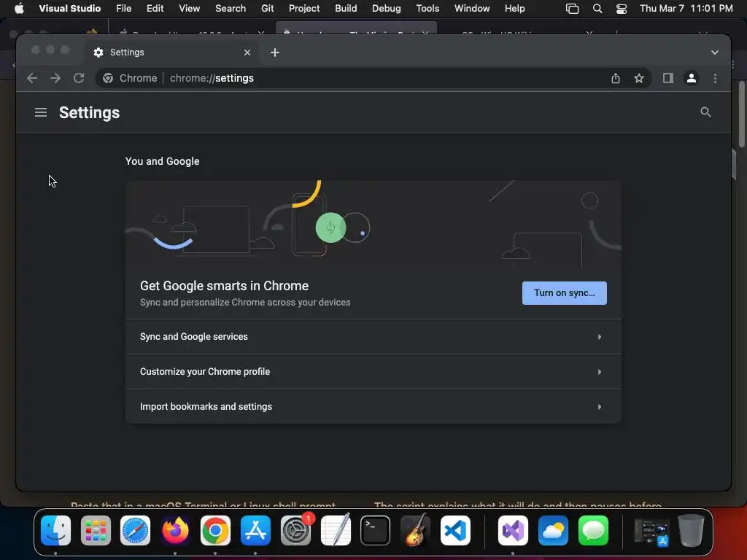Screen dimensions: 747x560
Task: Open Launchpad from the Dock
Action: pos(96,530)
